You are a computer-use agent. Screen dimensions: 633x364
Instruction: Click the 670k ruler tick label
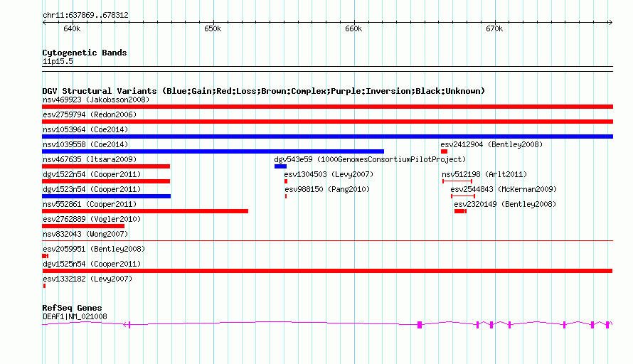pos(494,28)
